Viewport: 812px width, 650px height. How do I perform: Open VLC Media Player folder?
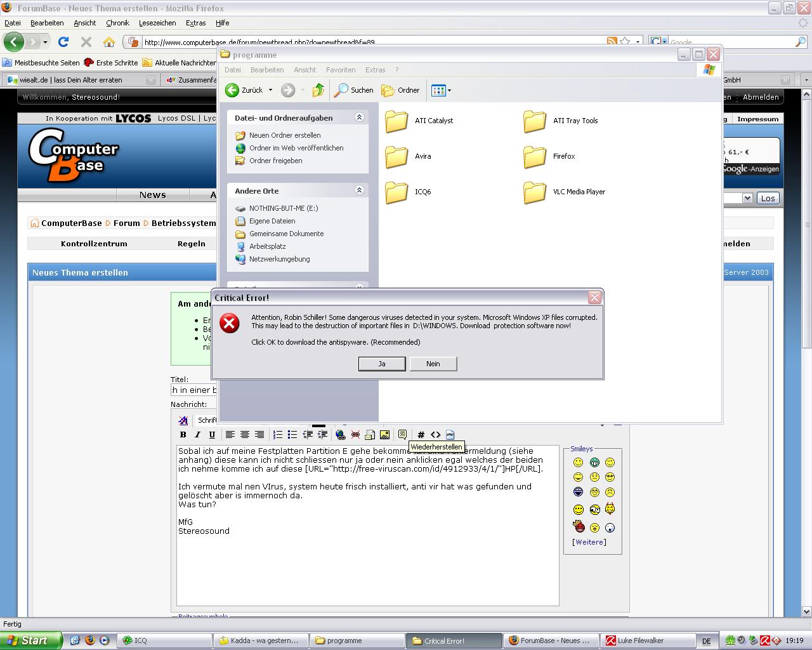pyautogui.click(x=565, y=192)
